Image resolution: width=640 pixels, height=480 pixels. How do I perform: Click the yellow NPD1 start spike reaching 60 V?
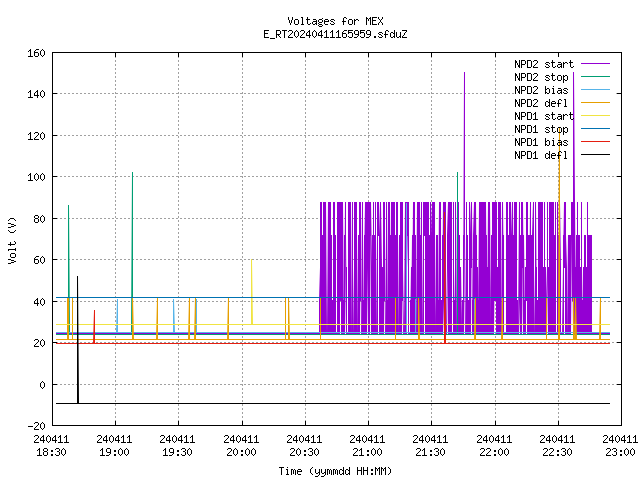251,292
